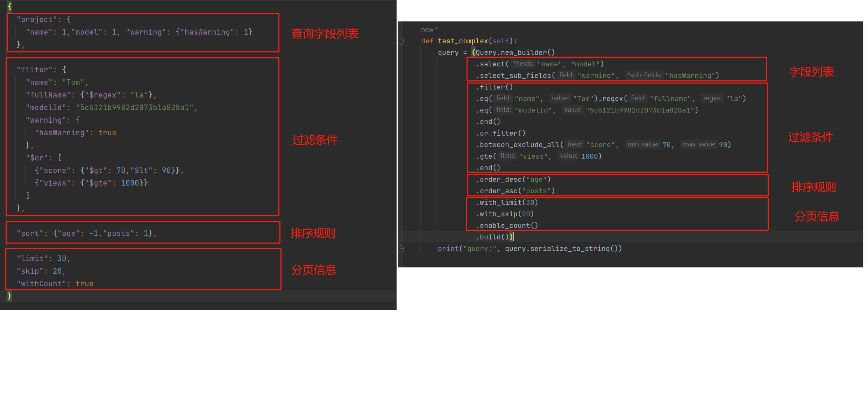868x396 pixels.
Task: Click the JSON modelId value 5c6121b9982d2073b1a828a1
Action: coord(135,108)
